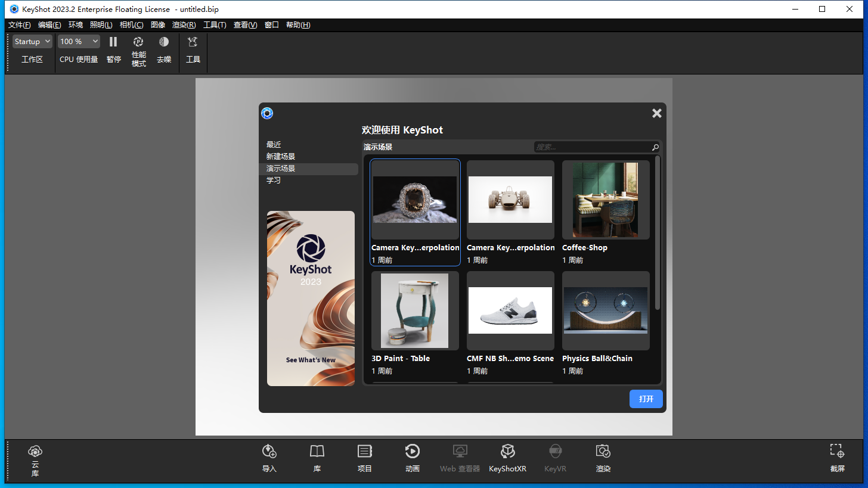Viewport: 868px width, 488px height.
Task: Open the Animation (动画) timeline icon
Action: [x=413, y=451]
